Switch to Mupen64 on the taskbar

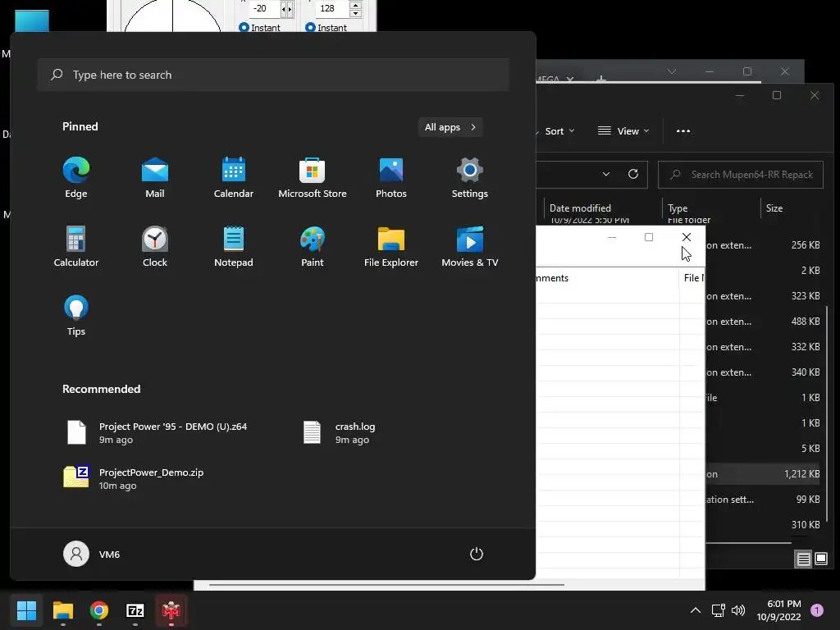pos(171,610)
